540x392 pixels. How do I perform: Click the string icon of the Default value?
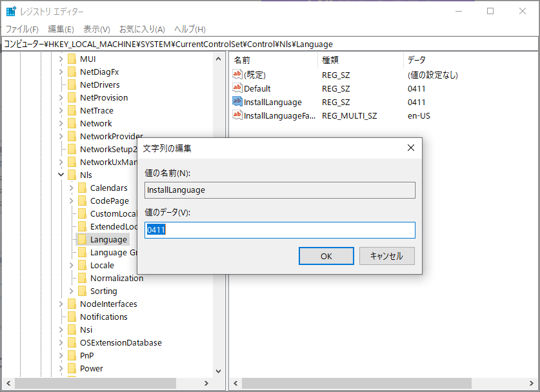click(237, 88)
